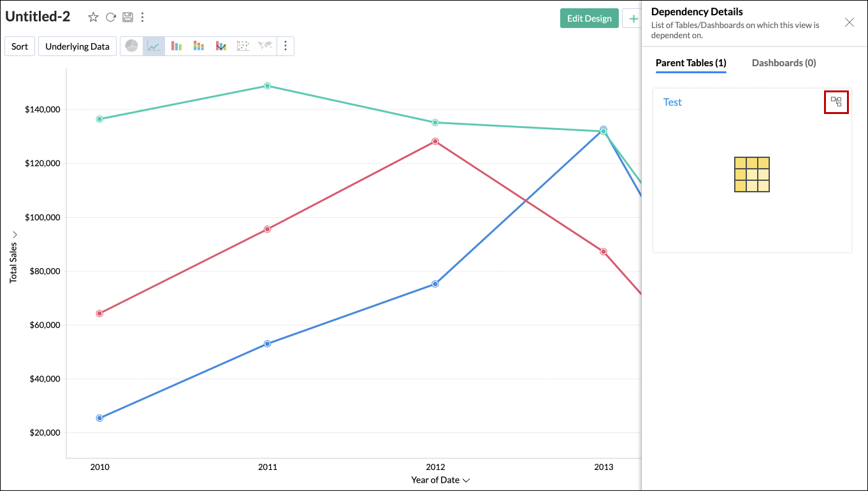Switch to the Dashboards (0) tab

784,62
